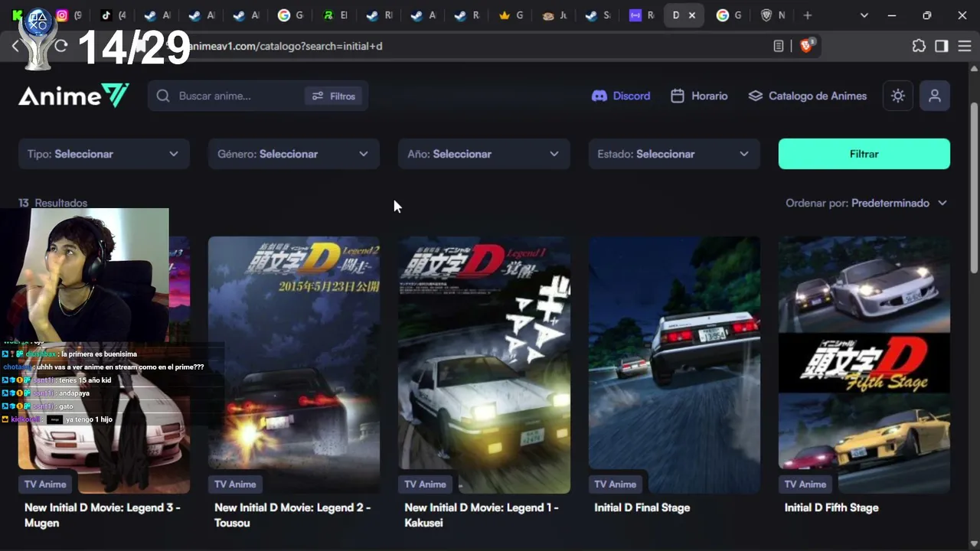Open the browser main menu icon
The width and height of the screenshot is (980, 551).
(x=965, y=46)
